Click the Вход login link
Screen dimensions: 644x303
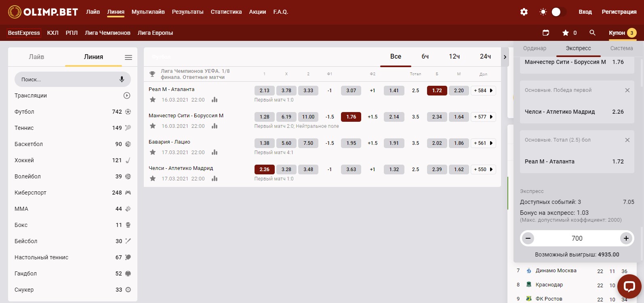(x=585, y=12)
